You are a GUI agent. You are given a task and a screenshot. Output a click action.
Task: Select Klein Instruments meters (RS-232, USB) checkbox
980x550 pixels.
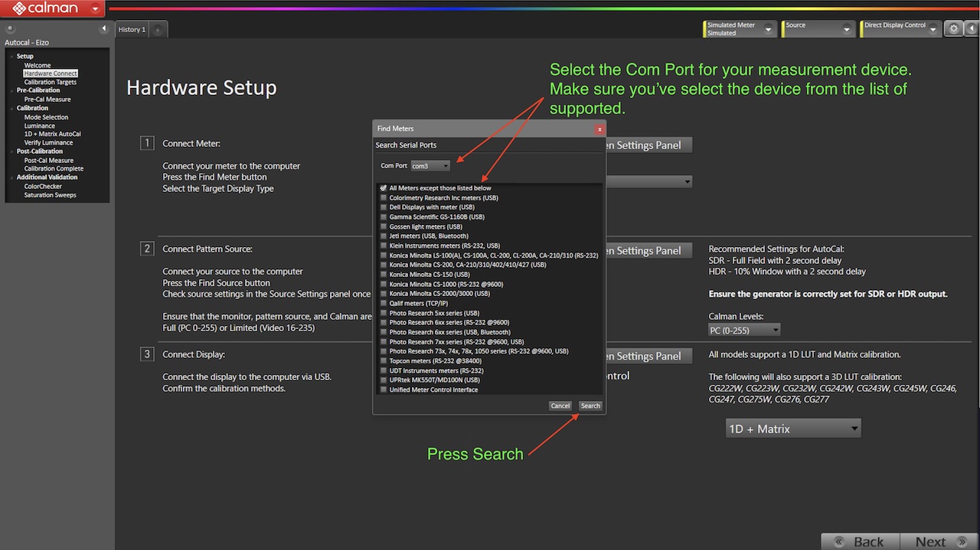point(383,246)
